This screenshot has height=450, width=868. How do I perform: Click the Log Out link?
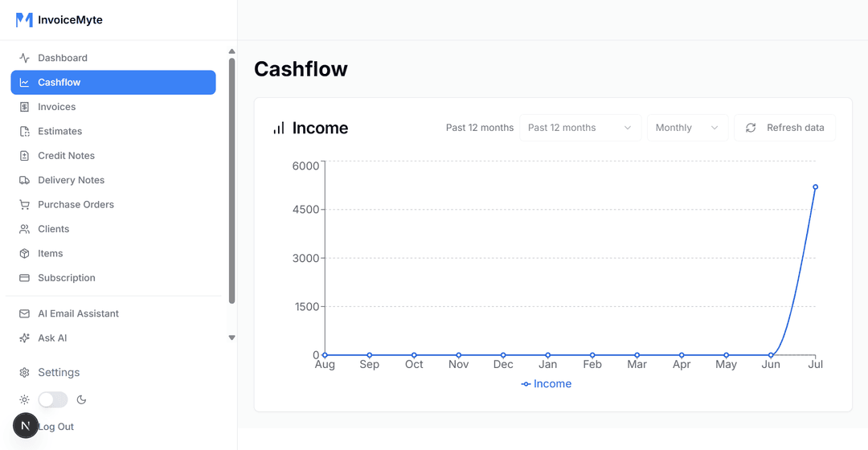click(57, 427)
